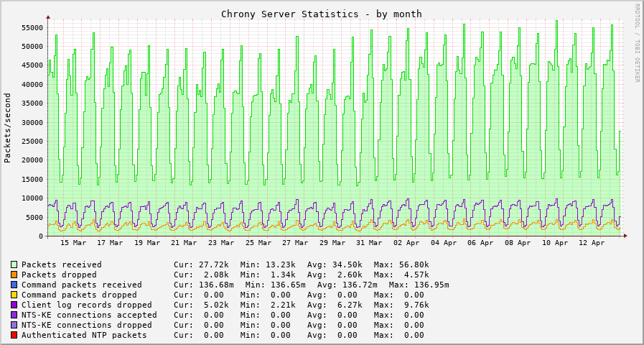
Task: Click the '25 Mar' date label
Action: tap(258, 243)
